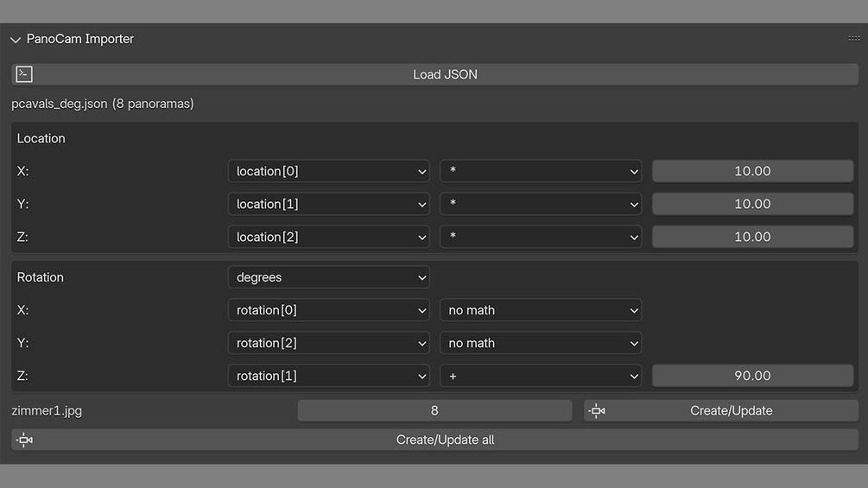The width and height of the screenshot is (868, 488).
Task: Open the Rotation units degrees dropdown
Action: tap(329, 277)
